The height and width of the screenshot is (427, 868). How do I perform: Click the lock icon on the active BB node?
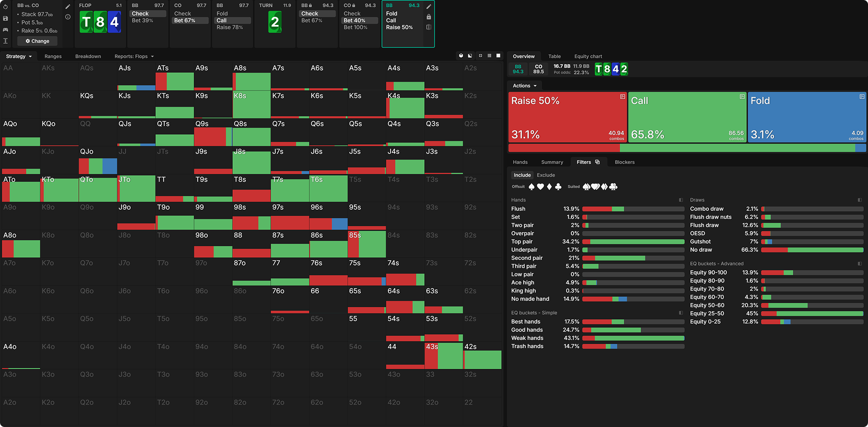click(428, 17)
